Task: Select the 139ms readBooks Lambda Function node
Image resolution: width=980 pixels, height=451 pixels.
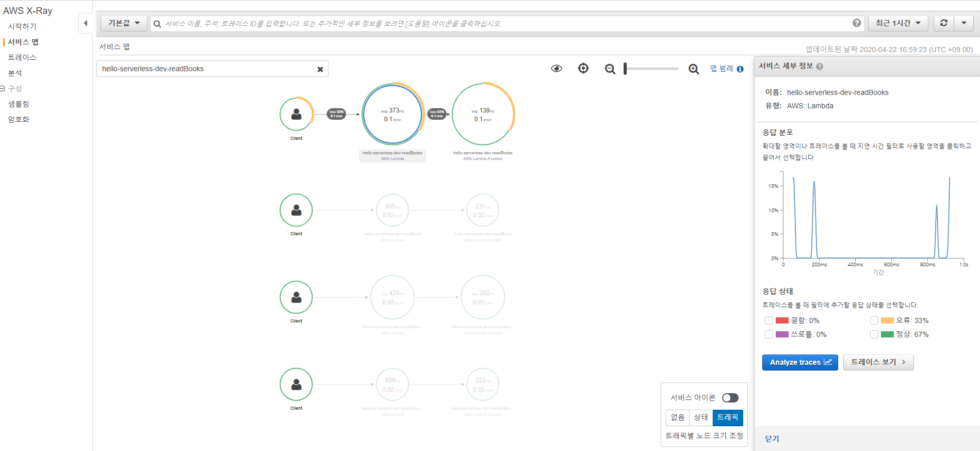Action: point(483,114)
